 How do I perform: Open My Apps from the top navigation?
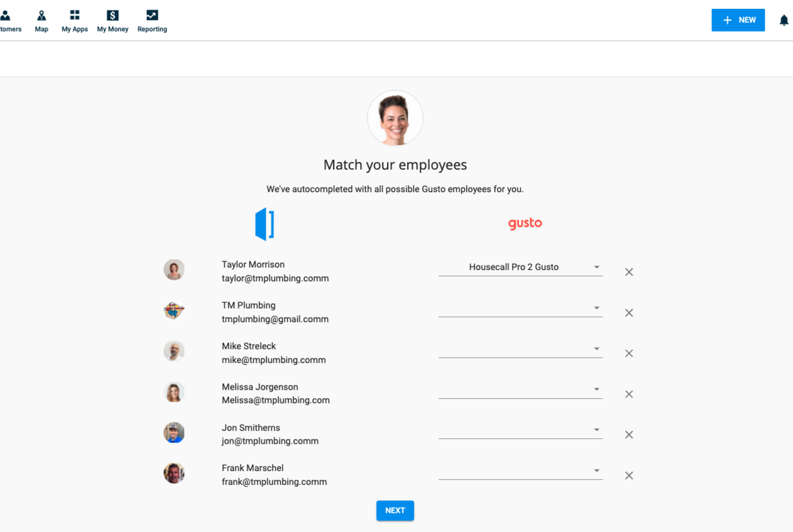coord(75,21)
